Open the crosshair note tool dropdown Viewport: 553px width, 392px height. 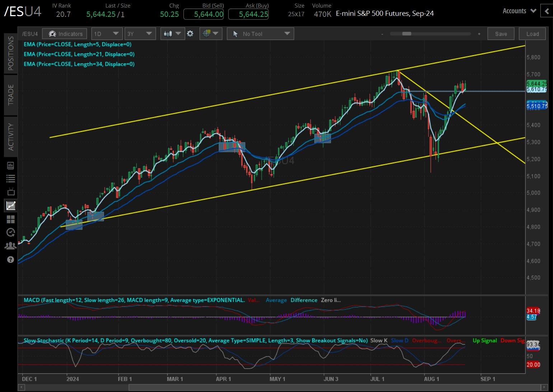coord(211,34)
